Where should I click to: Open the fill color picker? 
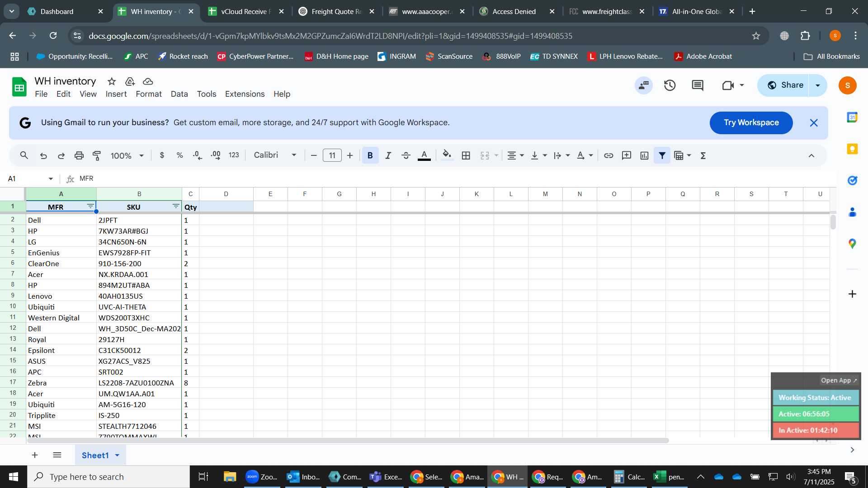447,155
